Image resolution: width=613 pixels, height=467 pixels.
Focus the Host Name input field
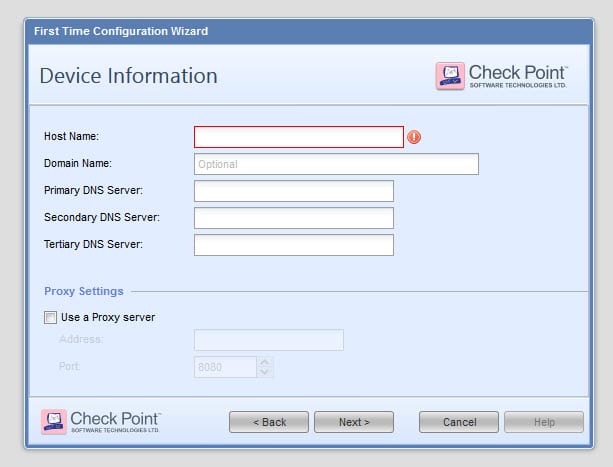point(299,137)
